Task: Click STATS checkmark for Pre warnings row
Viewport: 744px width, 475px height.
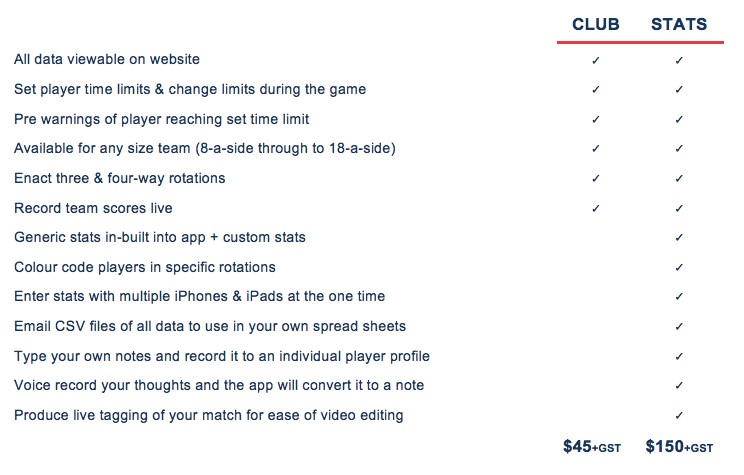Action: [679, 119]
